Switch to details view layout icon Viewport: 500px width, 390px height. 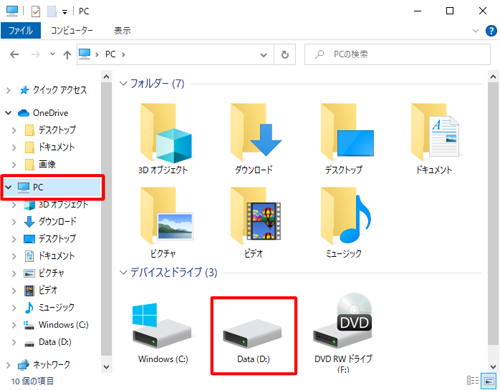pos(473,380)
